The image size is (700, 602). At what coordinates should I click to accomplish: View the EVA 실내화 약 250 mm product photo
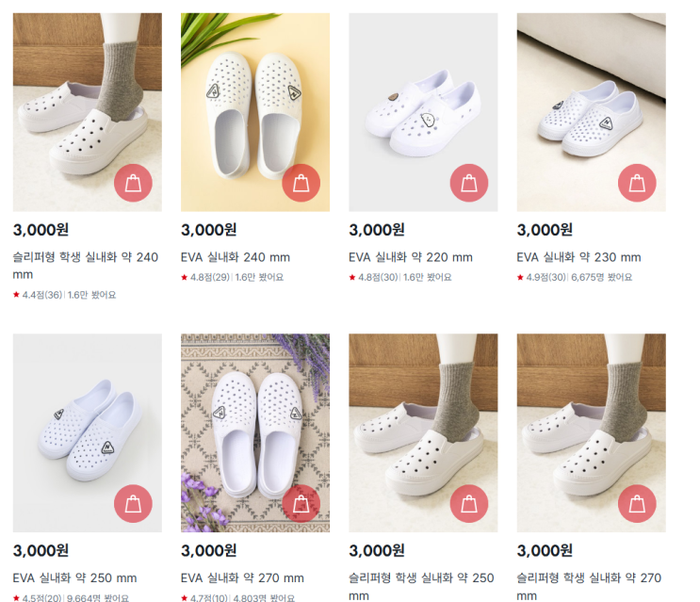click(87, 432)
